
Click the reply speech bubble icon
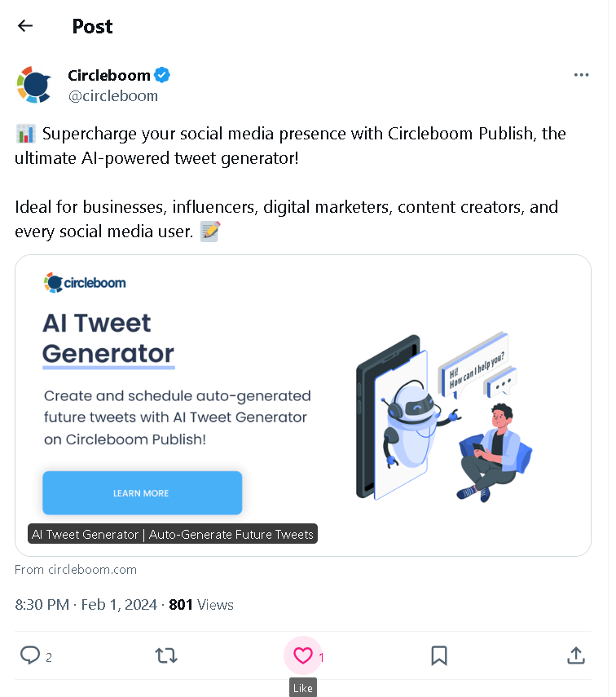coord(30,655)
